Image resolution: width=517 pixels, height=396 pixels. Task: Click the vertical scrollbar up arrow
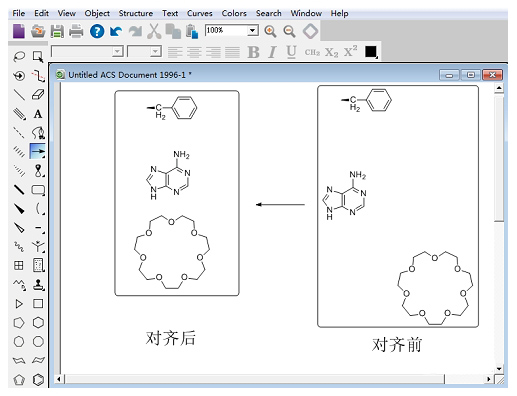(x=499, y=88)
